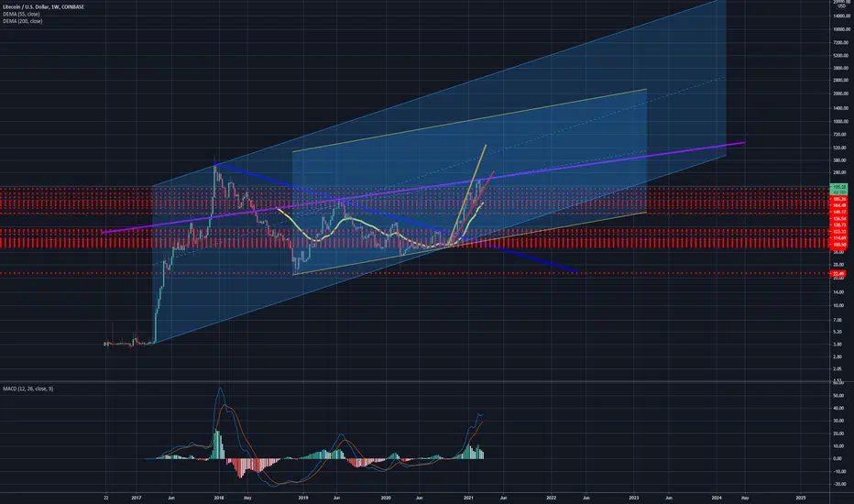Select the DEMA (200, close) indicator legend
This screenshot has width=854, height=504.
click(22, 21)
